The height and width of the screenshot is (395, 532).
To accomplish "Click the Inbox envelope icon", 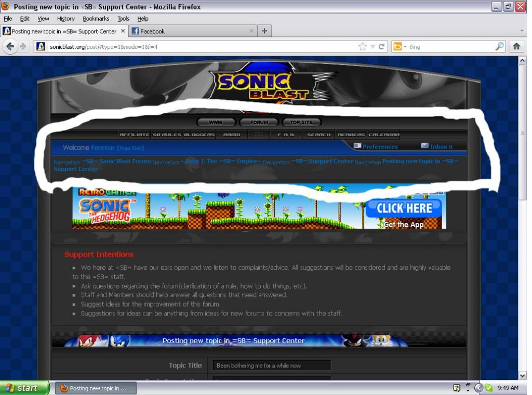I will (425, 146).
